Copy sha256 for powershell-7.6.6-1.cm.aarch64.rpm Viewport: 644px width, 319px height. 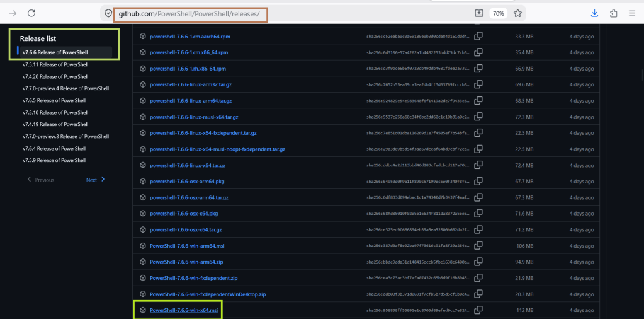pyautogui.click(x=478, y=36)
